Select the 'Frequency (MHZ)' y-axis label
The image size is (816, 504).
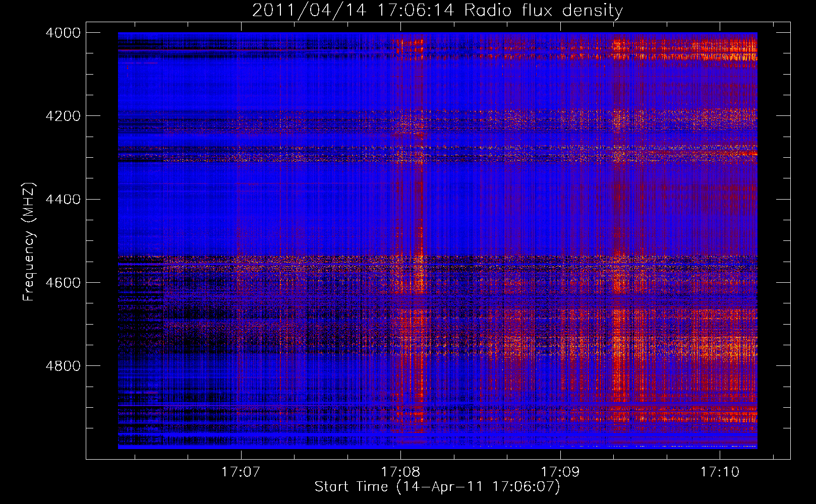click(x=29, y=242)
